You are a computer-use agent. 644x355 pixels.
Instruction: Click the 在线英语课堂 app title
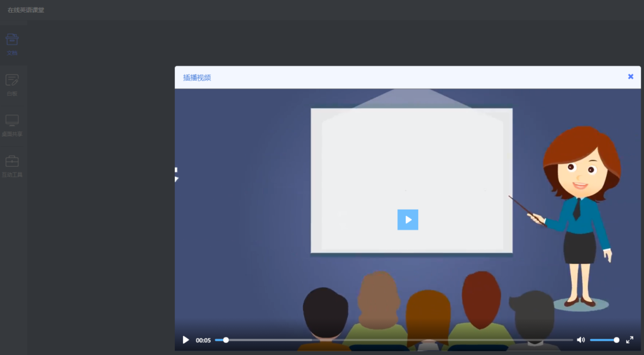coord(26,10)
